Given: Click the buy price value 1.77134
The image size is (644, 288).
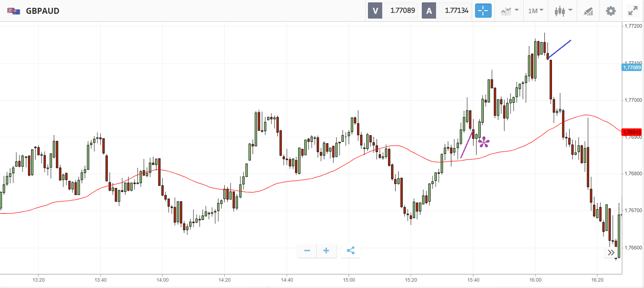Looking at the screenshot, I should pyautogui.click(x=456, y=11).
